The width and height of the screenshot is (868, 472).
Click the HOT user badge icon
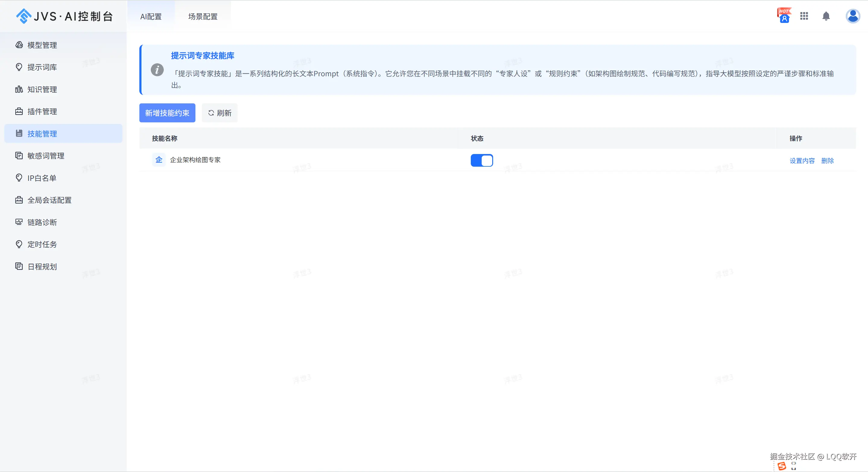784,16
